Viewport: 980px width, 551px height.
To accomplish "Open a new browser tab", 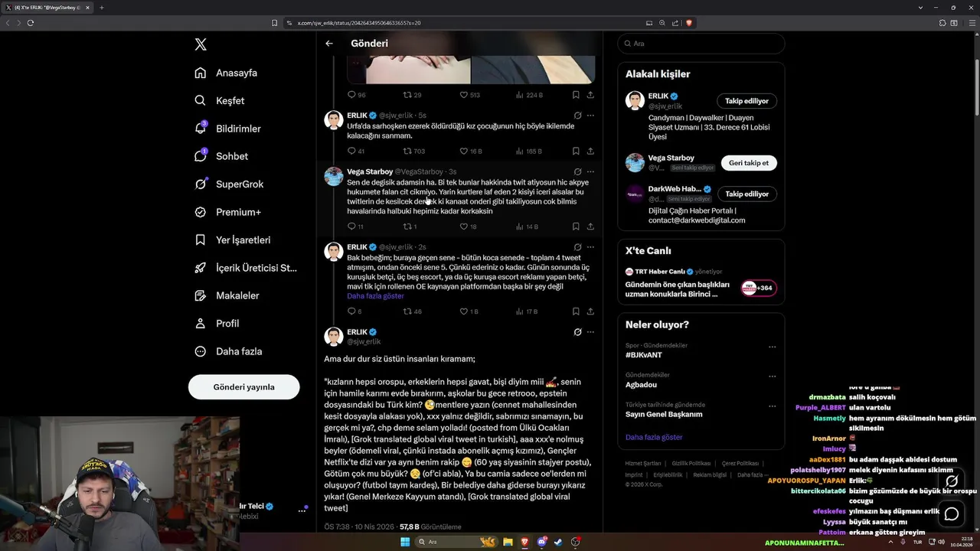I will click(101, 8).
